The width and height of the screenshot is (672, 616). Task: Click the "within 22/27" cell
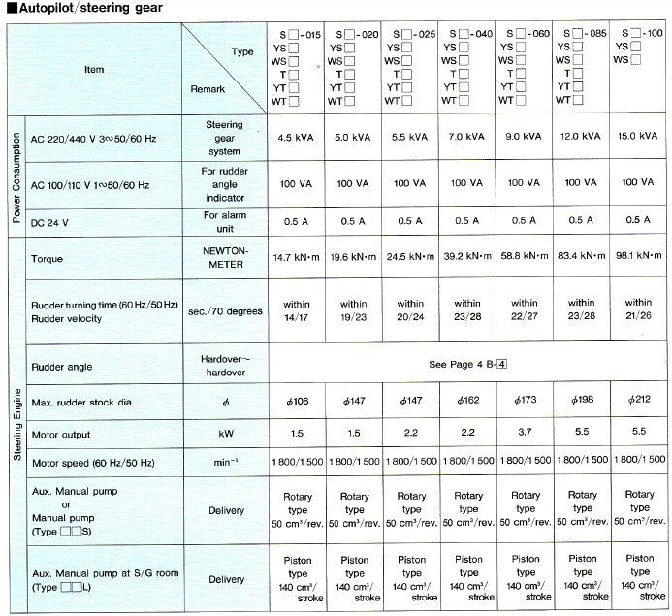[525, 309]
